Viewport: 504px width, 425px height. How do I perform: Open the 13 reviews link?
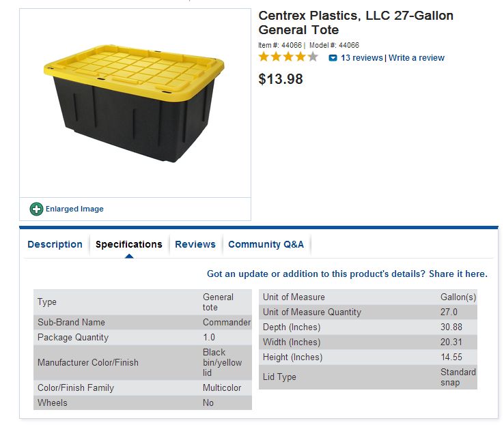(x=362, y=58)
